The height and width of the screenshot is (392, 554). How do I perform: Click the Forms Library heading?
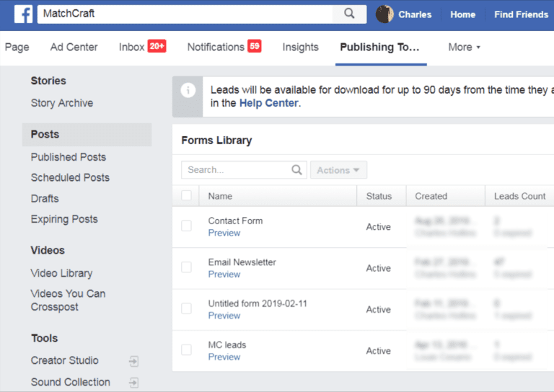(x=216, y=141)
